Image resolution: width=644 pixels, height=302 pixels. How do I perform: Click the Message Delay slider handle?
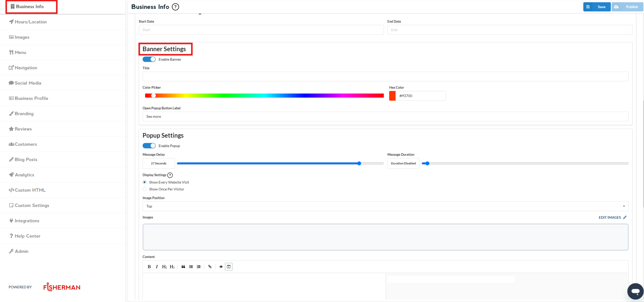(359, 163)
